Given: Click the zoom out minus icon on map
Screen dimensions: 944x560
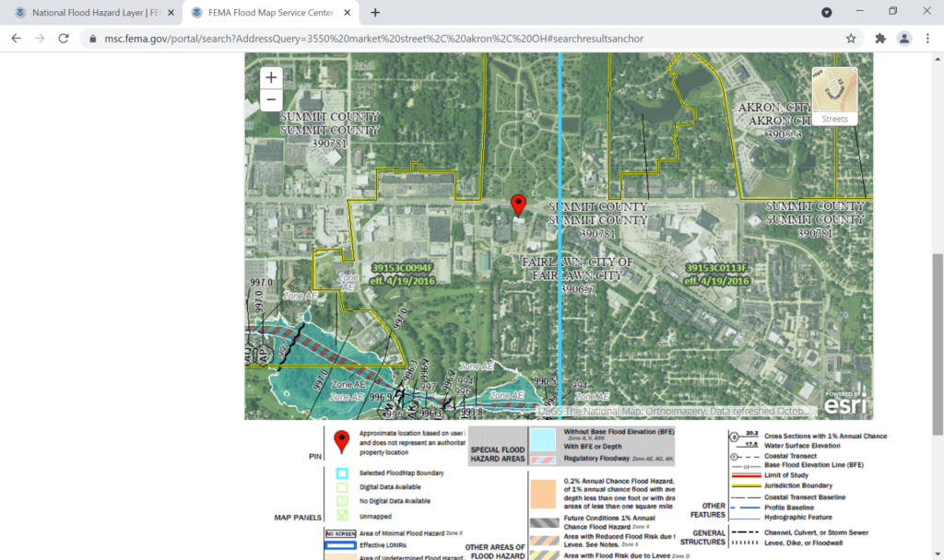Looking at the screenshot, I should tap(270, 100).
